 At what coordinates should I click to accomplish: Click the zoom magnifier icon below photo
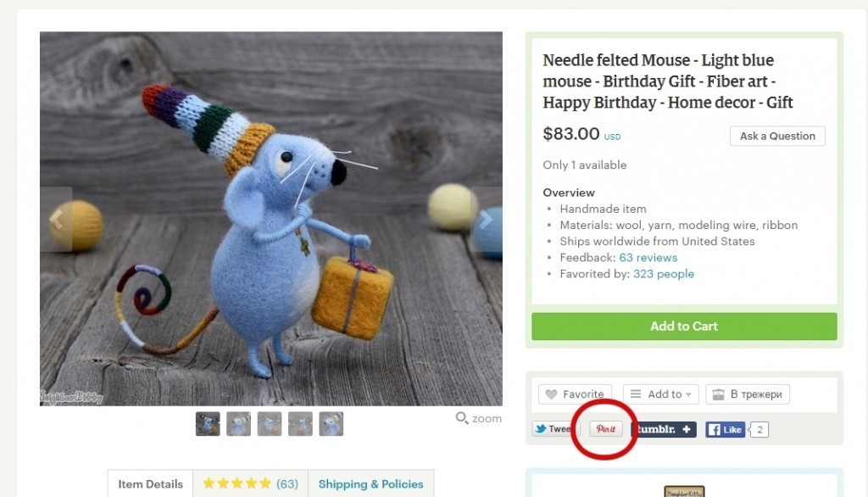click(462, 418)
